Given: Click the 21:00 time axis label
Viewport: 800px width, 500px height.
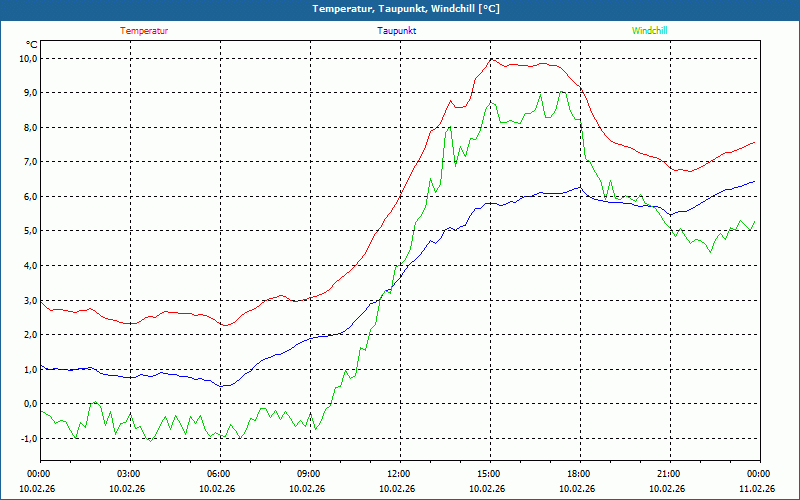Looking at the screenshot, I should (x=669, y=474).
